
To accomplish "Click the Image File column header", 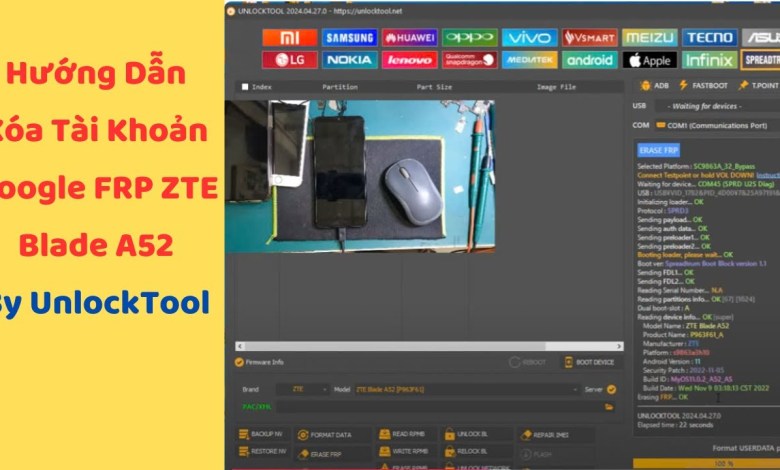I will 556,87.
